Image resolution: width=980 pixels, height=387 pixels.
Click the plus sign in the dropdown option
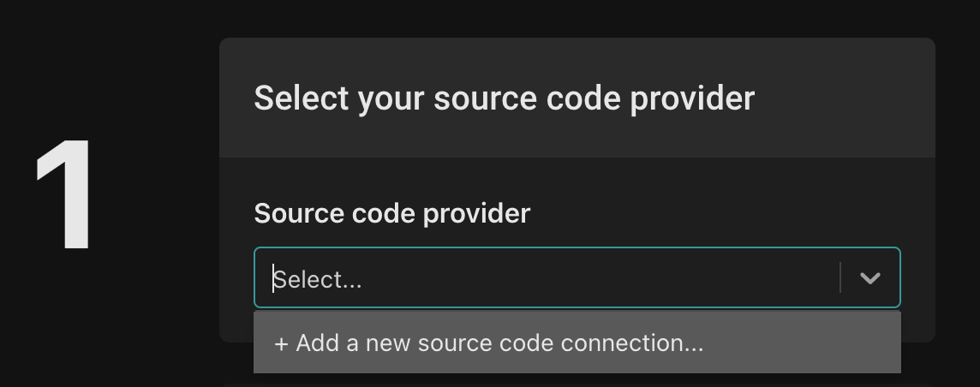pos(281,343)
